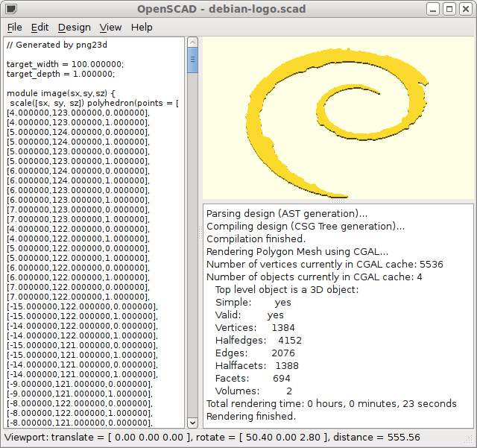Close the OpenSCAD window
Viewport: 477px width, 448px height.
click(465, 9)
